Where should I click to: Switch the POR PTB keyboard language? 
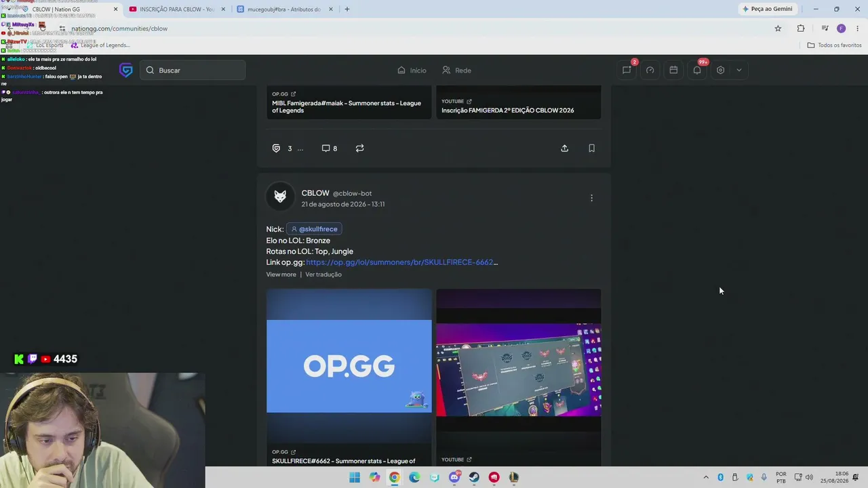pos(781,477)
